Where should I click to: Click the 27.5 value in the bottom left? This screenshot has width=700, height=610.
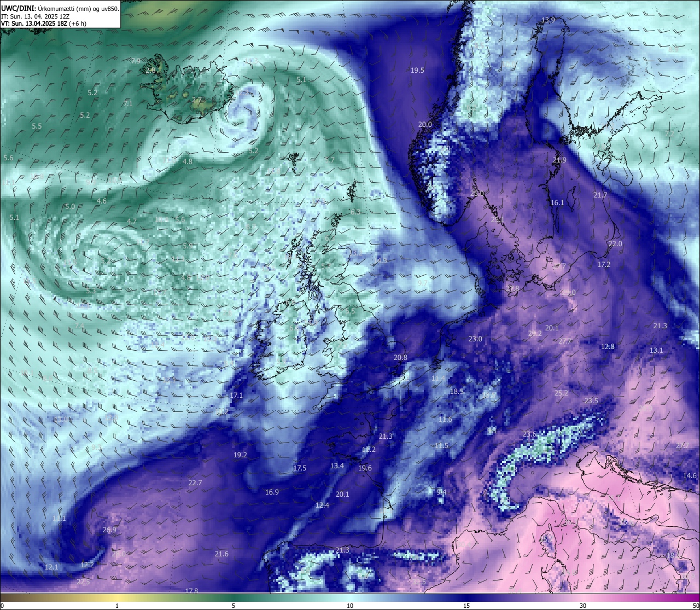point(83,582)
